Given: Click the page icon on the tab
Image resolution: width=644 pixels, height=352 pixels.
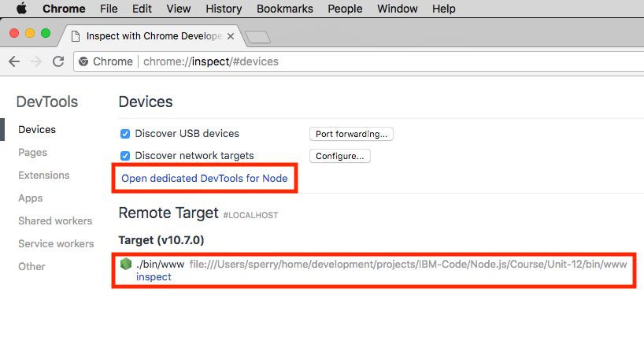Looking at the screenshot, I should click(x=76, y=36).
